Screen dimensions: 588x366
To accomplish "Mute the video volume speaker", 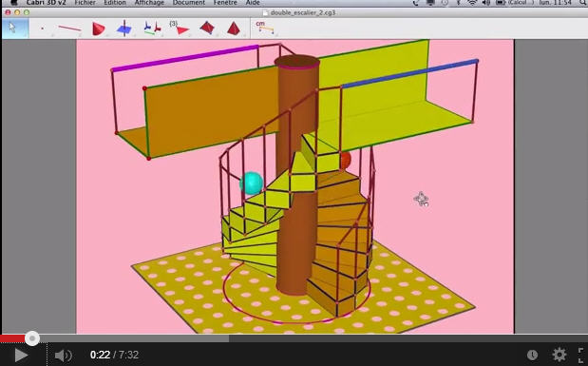I will (63, 356).
